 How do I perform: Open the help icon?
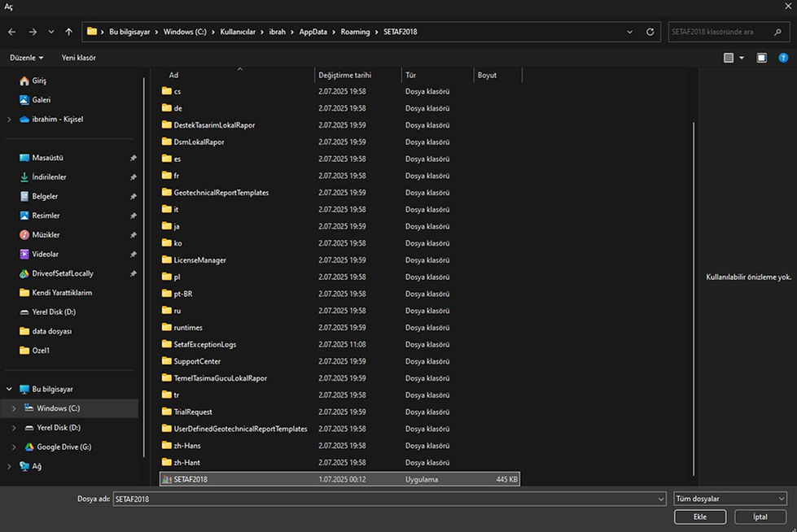pos(783,58)
